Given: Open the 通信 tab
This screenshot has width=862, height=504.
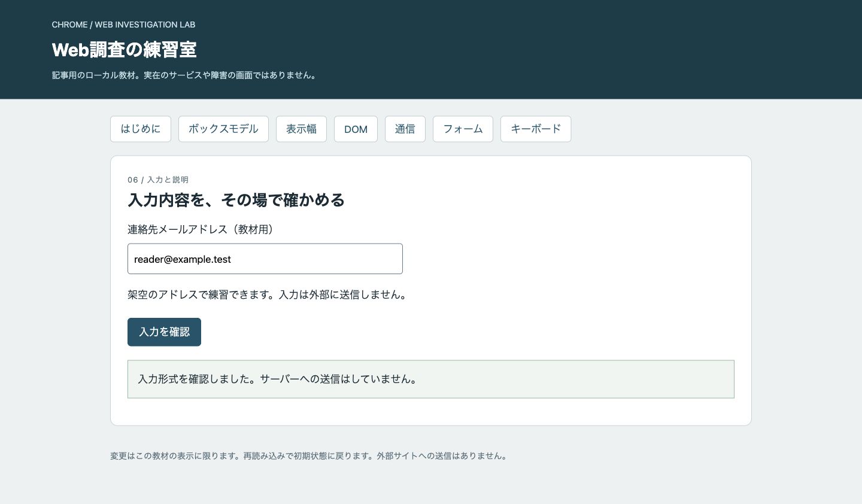Looking at the screenshot, I should tap(405, 129).
